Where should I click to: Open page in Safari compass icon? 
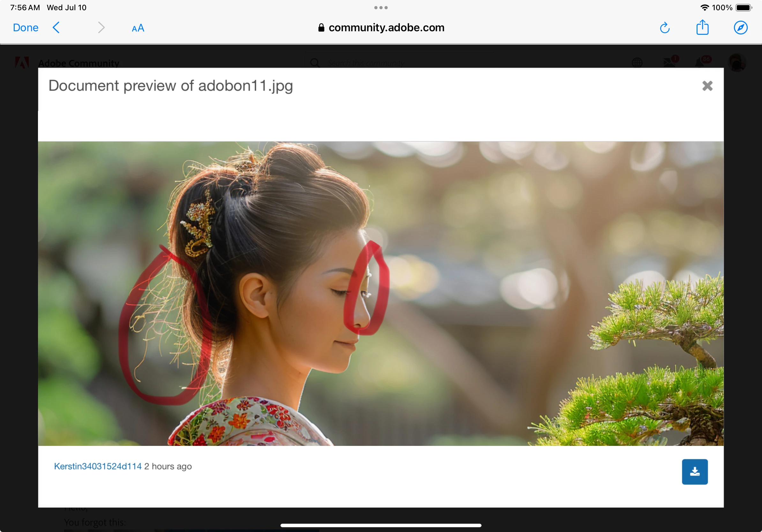740,27
